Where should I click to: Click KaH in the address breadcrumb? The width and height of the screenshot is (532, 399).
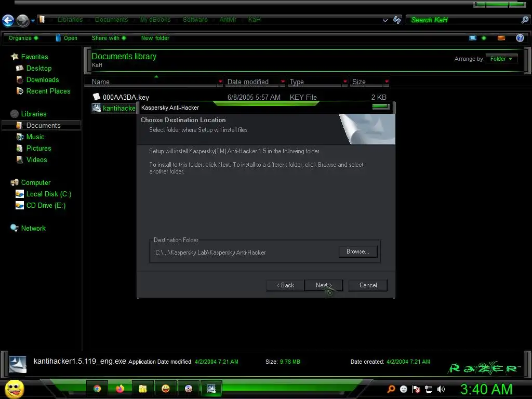(x=254, y=20)
